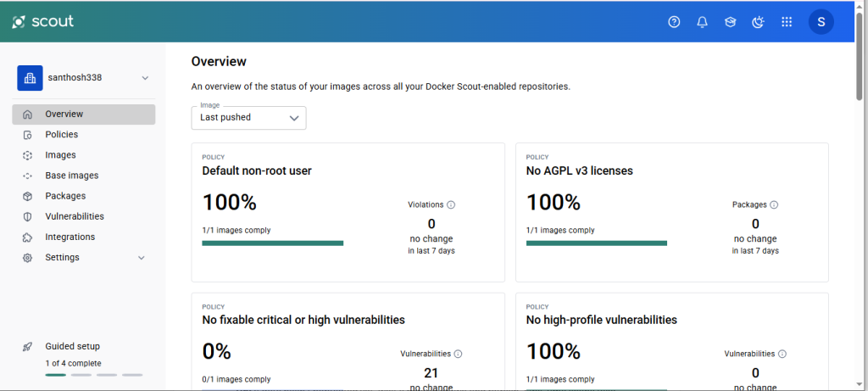The width and height of the screenshot is (868, 391).
Task: Open the user avatar S menu
Action: 821,22
